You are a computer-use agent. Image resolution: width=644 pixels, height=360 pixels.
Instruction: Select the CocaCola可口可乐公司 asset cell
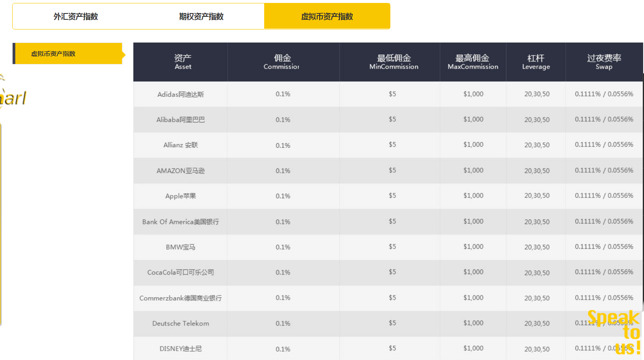(x=180, y=272)
